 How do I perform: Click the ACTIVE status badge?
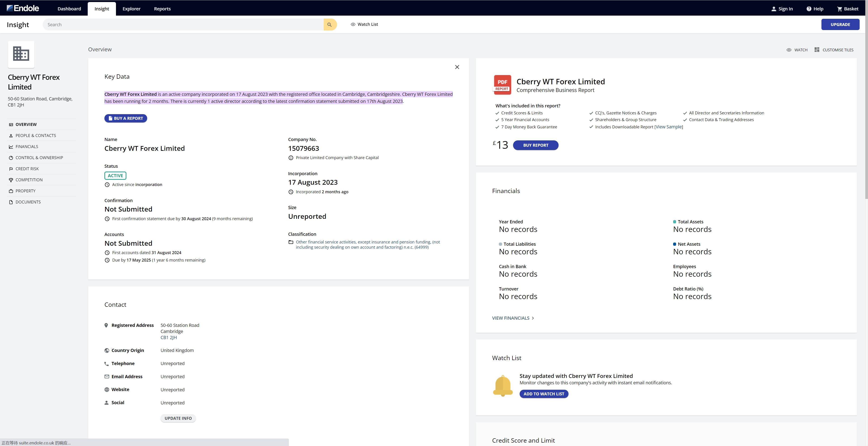pos(115,176)
